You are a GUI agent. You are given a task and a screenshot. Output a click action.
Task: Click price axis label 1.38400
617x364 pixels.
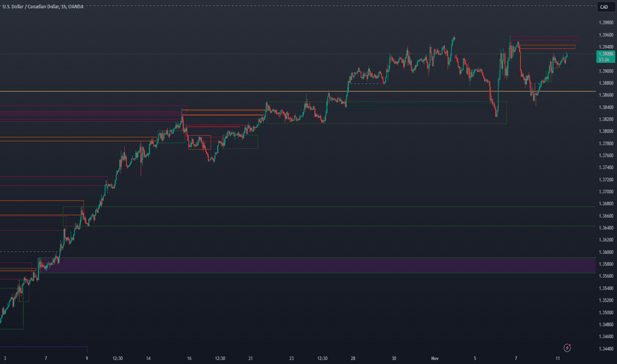(x=606, y=107)
